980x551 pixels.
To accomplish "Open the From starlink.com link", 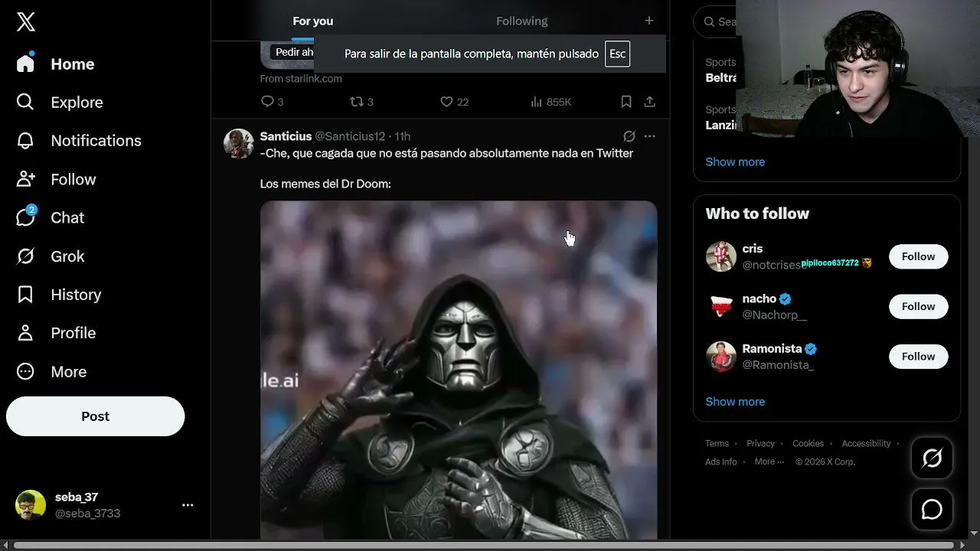I will pos(301,78).
